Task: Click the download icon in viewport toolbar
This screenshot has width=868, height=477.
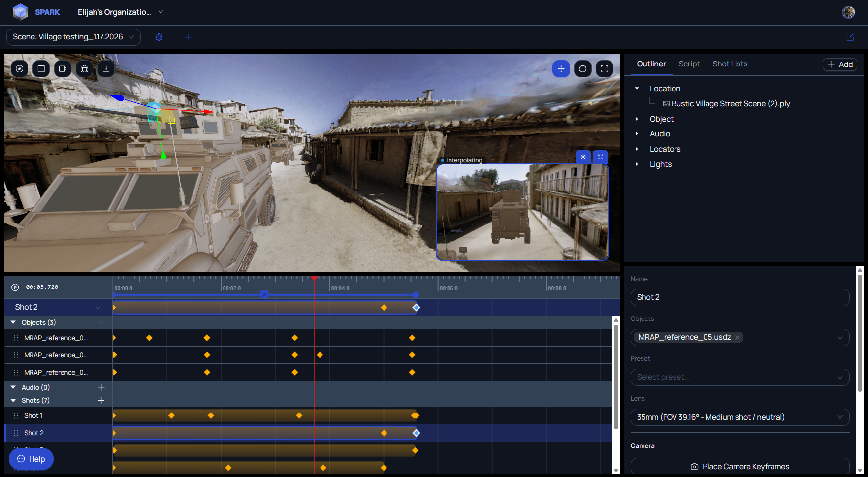Action: 106,69
